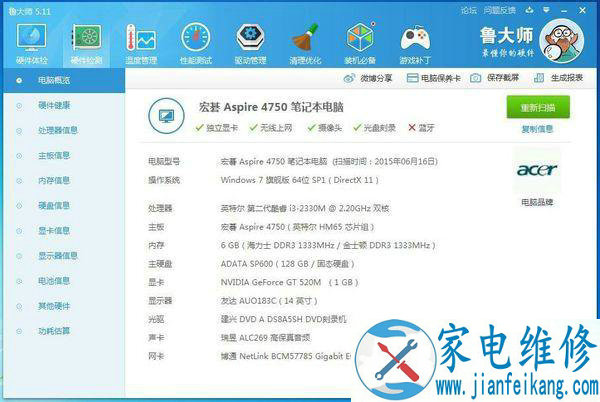The width and height of the screenshot is (600, 402).
Task: Click the 复制信息 copy info link
Action: 537,129
